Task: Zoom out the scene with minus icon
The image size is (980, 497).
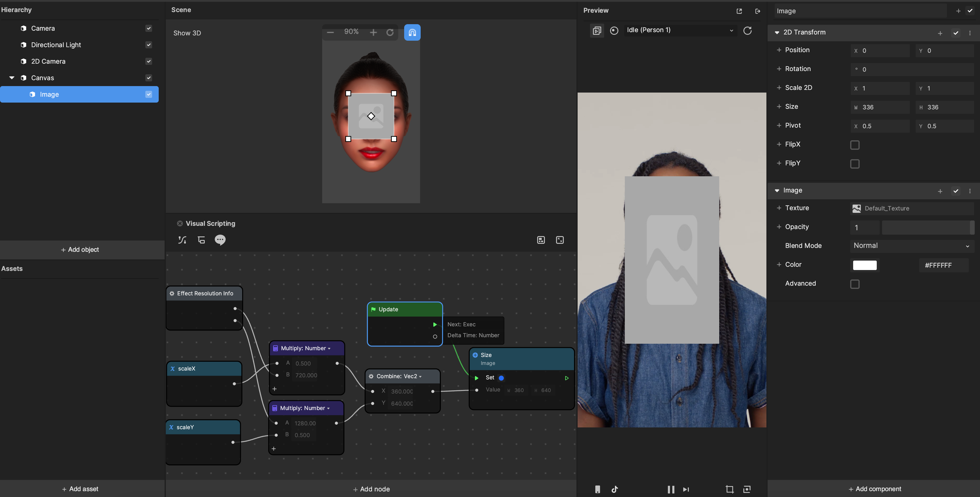Action: point(330,32)
